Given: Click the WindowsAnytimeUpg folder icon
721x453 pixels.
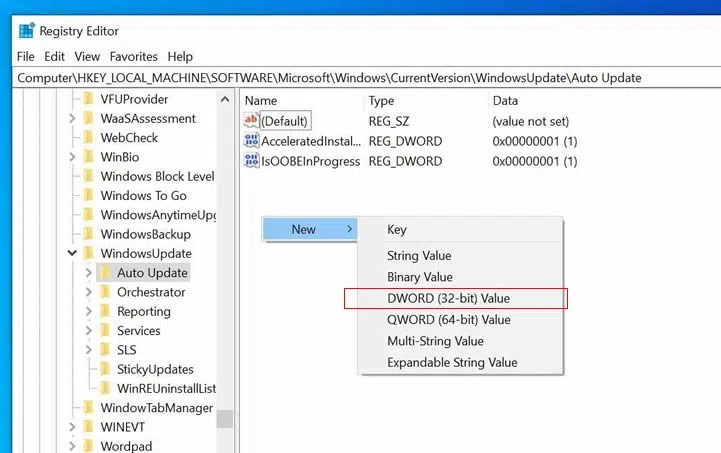Looking at the screenshot, I should pos(89,215).
